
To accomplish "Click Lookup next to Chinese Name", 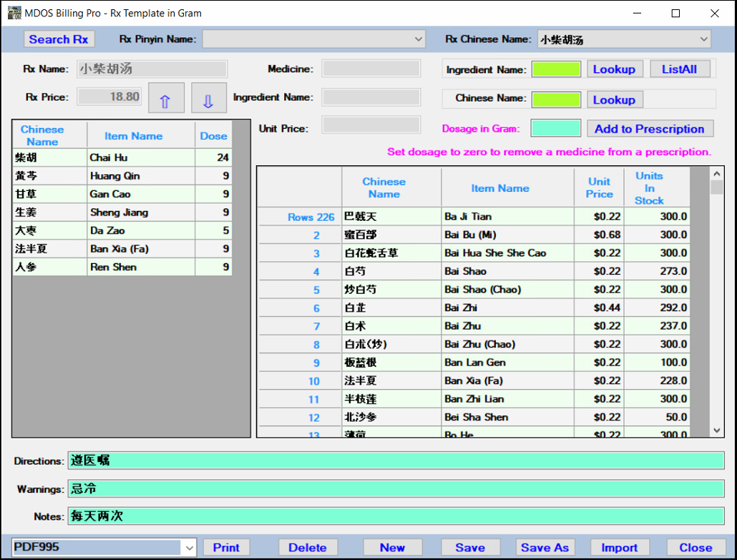I will click(615, 99).
